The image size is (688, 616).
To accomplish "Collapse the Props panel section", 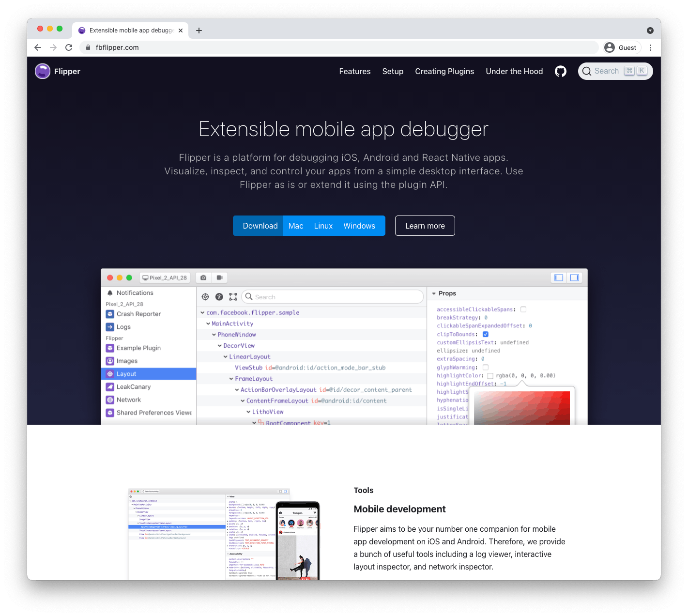I will pos(434,293).
